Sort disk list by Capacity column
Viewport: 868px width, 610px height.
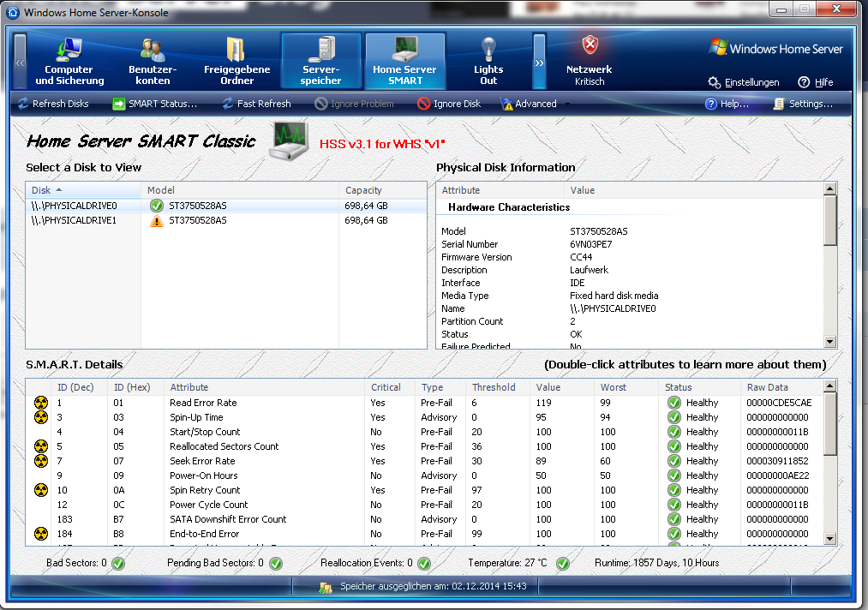click(382, 190)
